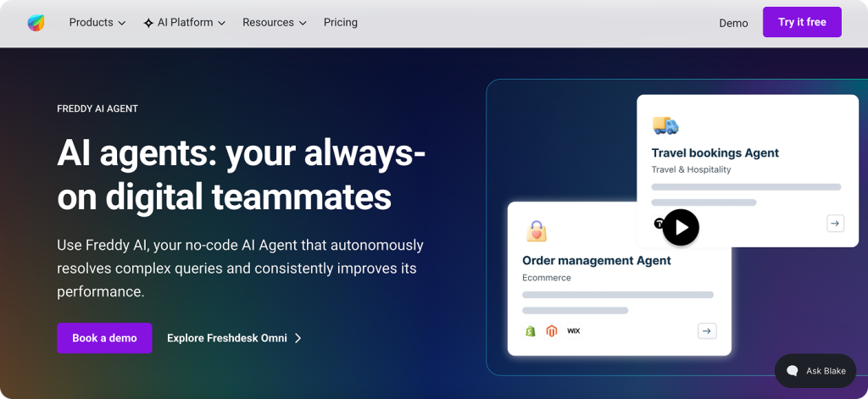This screenshot has width=868, height=399.
Task: Go to the Pricing page
Action: point(341,23)
